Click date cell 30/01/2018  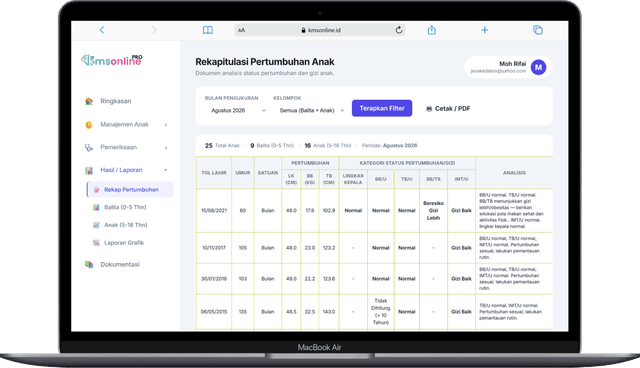click(214, 279)
